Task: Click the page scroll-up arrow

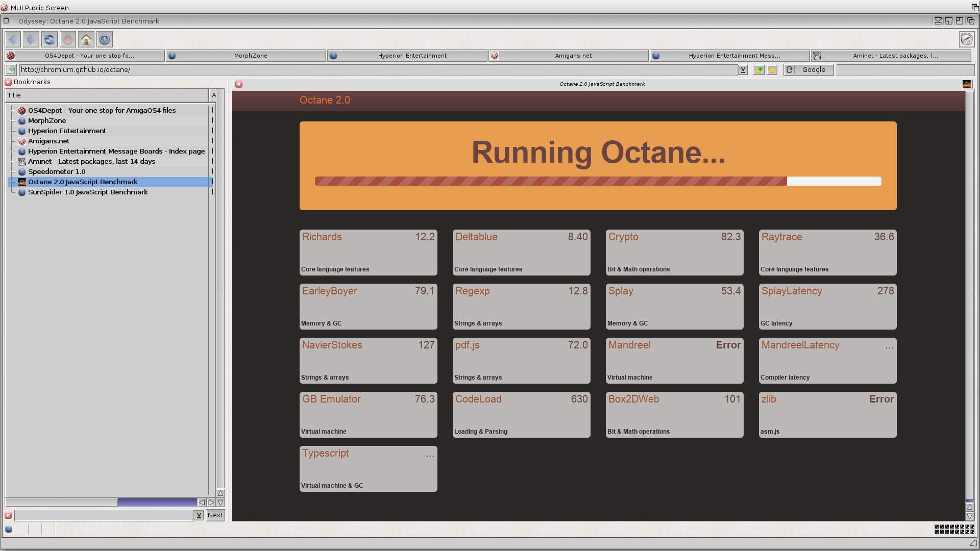Action: 970,507
